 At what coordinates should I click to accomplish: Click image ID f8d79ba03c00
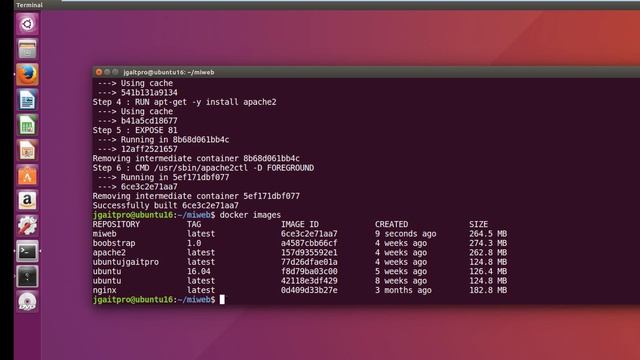coord(309,271)
